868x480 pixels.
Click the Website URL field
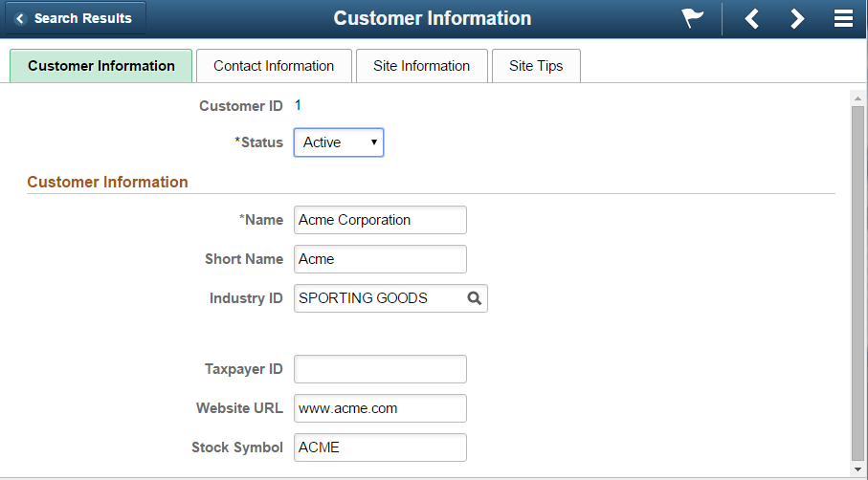380,408
